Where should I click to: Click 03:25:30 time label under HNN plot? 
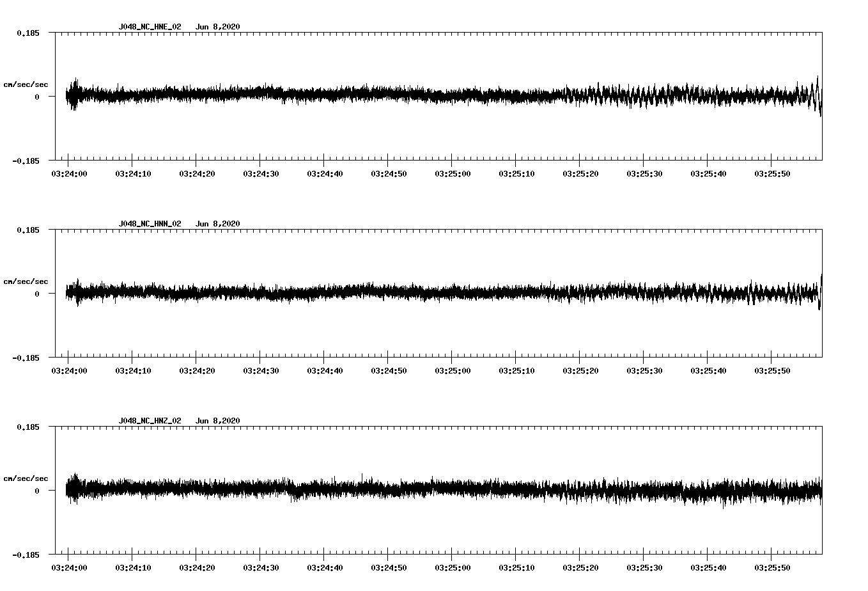tap(644, 370)
